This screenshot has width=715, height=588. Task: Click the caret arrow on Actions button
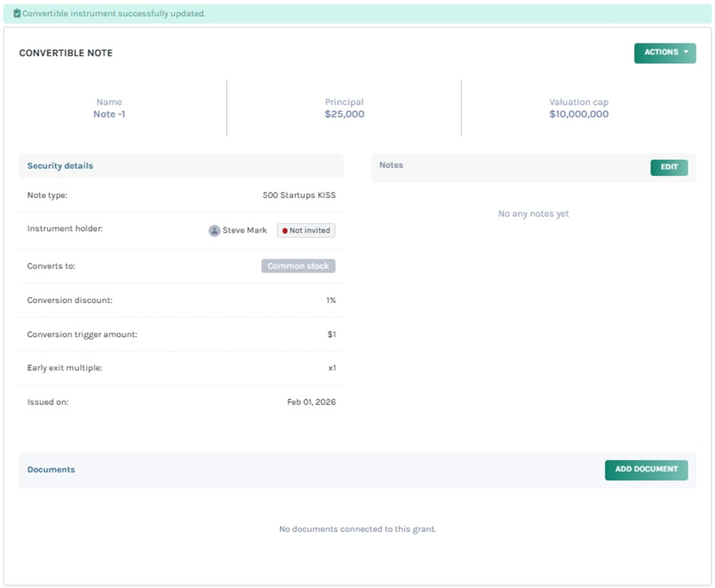[x=685, y=52]
